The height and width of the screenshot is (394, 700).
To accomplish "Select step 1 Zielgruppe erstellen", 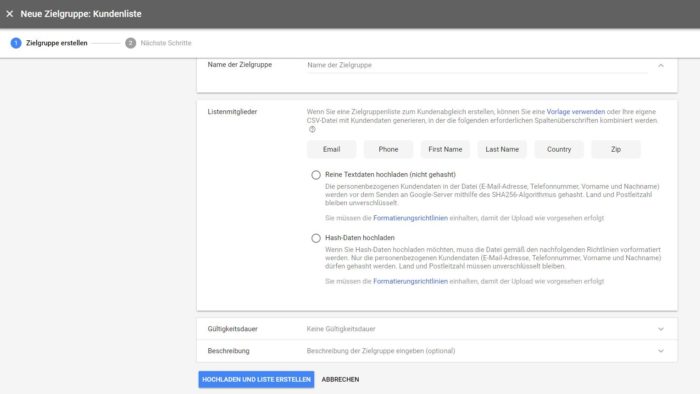I will (49, 43).
